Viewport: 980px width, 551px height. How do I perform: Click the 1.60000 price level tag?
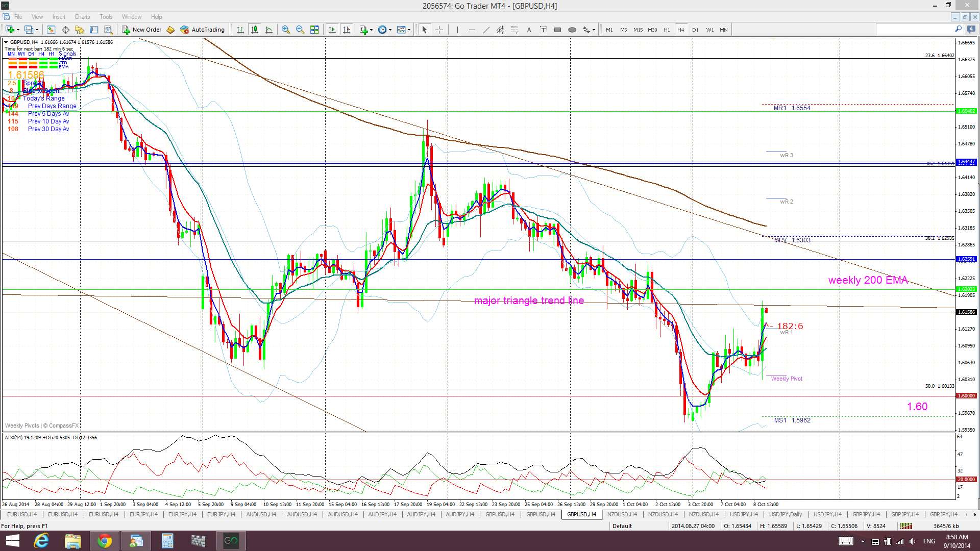pos(966,396)
